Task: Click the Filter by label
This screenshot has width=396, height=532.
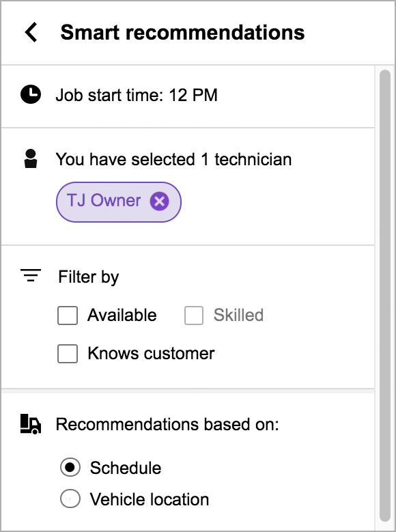Action: [x=89, y=277]
